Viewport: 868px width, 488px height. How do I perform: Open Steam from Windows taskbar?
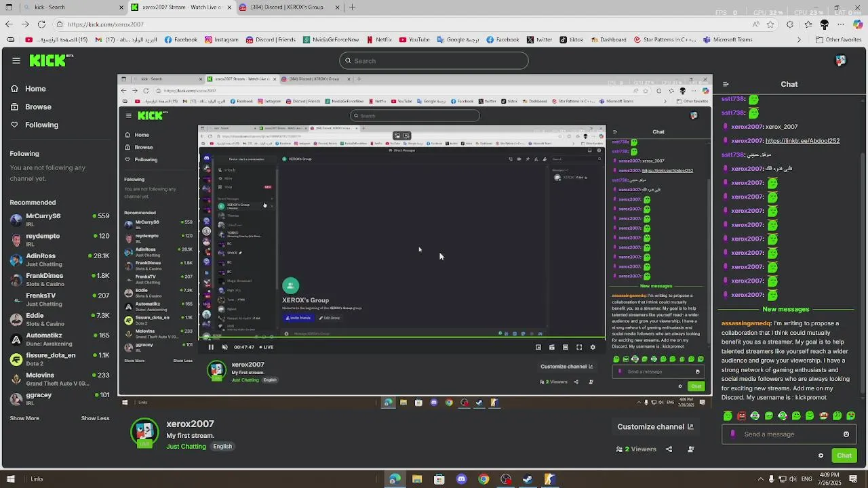[528, 479]
